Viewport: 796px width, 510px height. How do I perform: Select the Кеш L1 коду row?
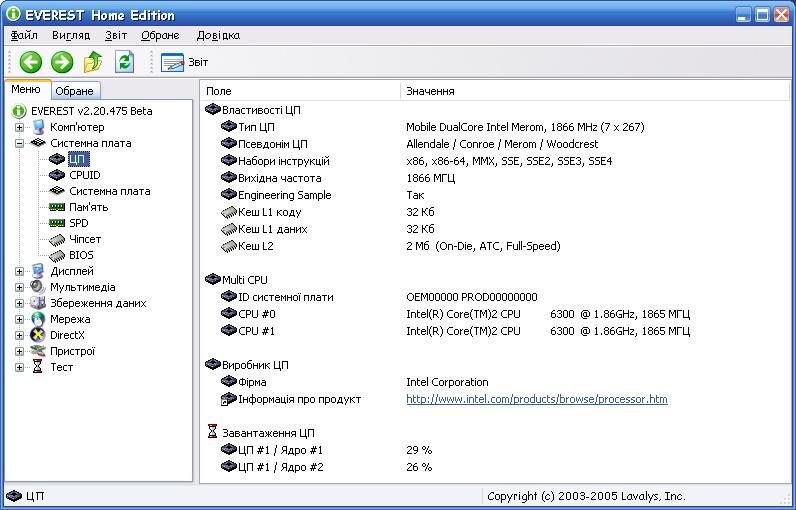tap(495, 212)
